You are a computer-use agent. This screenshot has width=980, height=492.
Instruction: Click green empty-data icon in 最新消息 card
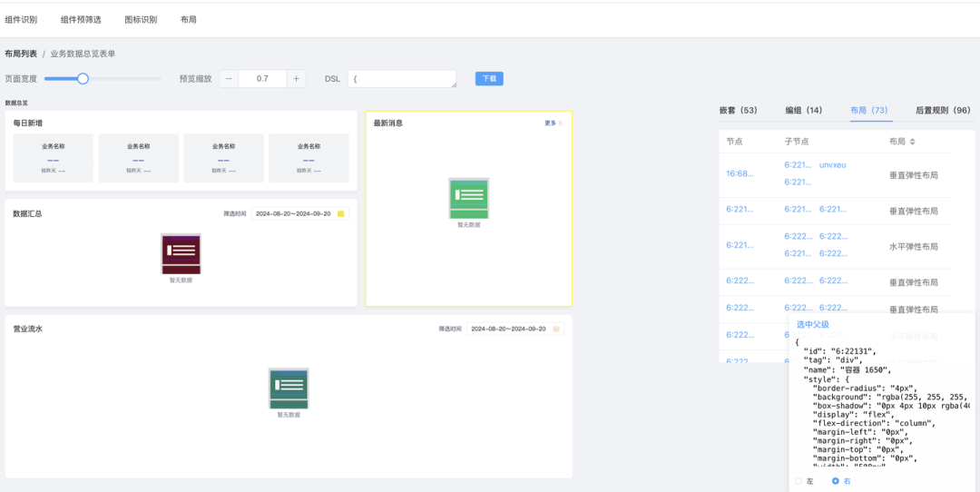pos(469,198)
